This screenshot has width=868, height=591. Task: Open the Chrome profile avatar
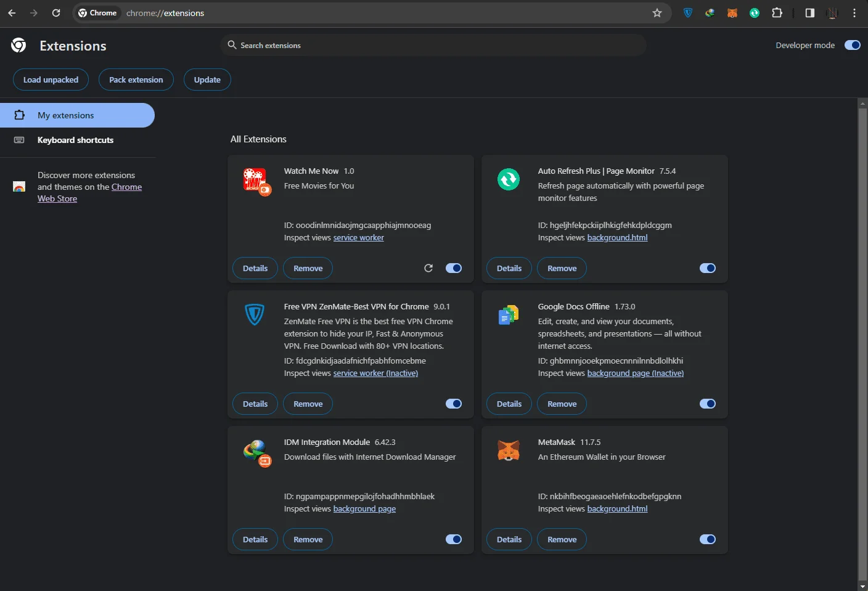(832, 13)
